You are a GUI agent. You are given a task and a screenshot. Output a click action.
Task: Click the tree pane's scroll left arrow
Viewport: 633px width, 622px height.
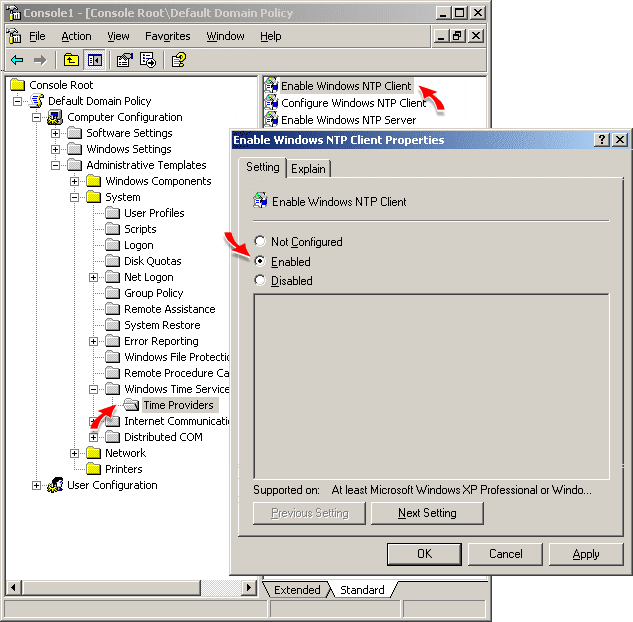coord(13,587)
